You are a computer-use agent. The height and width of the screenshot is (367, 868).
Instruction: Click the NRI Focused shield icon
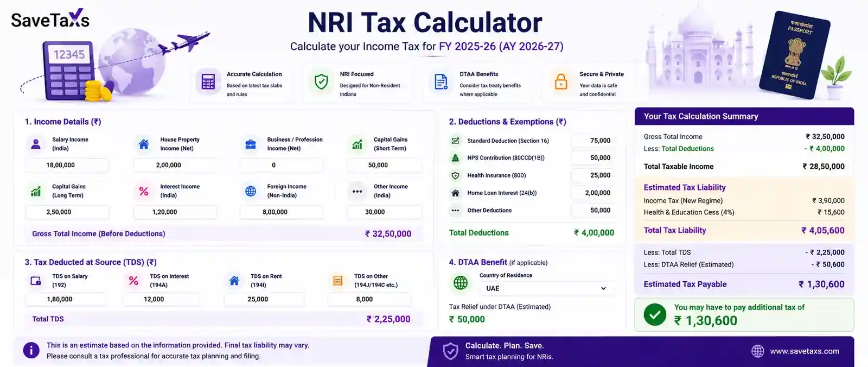click(321, 82)
